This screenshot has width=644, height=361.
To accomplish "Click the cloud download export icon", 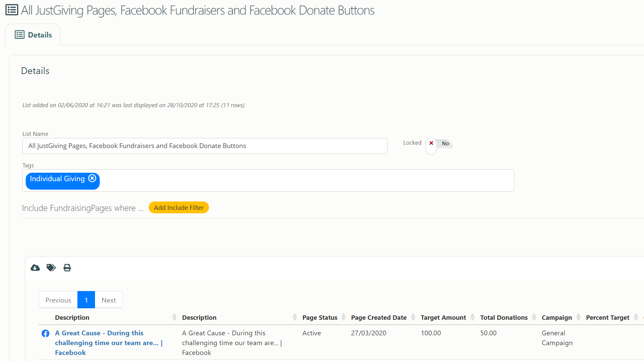I will pyautogui.click(x=35, y=268).
